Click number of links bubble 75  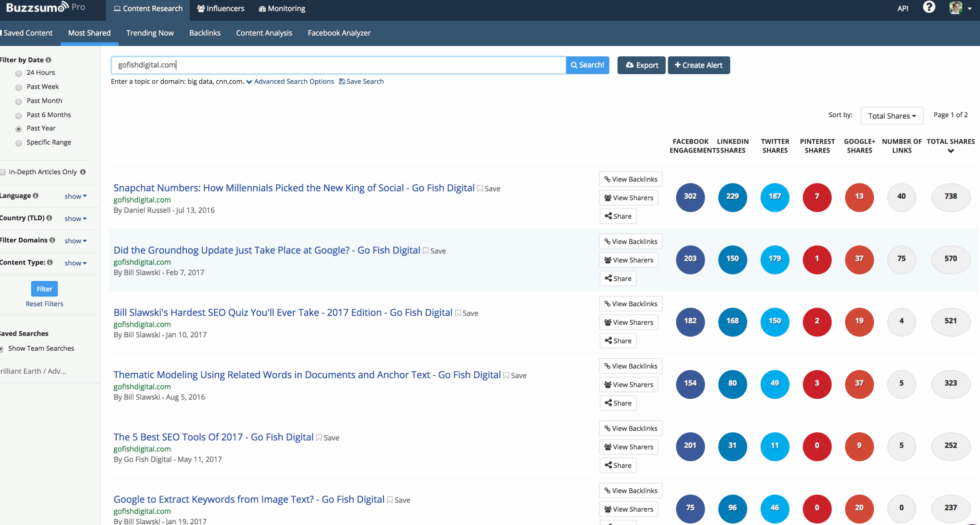[x=902, y=259]
